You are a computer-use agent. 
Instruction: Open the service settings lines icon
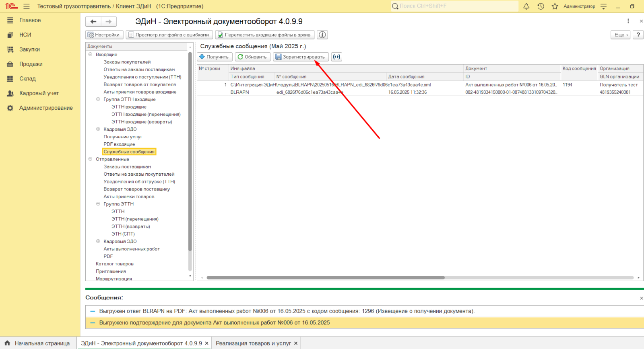pos(603,6)
